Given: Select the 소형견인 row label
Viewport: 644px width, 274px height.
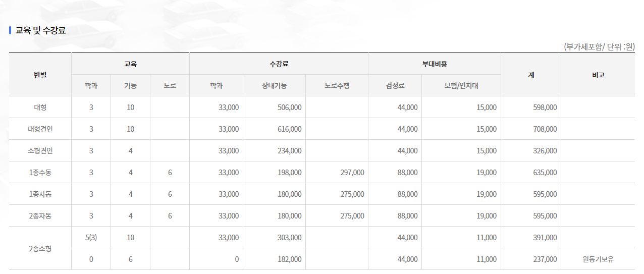Looking at the screenshot, I should pyautogui.click(x=40, y=151).
